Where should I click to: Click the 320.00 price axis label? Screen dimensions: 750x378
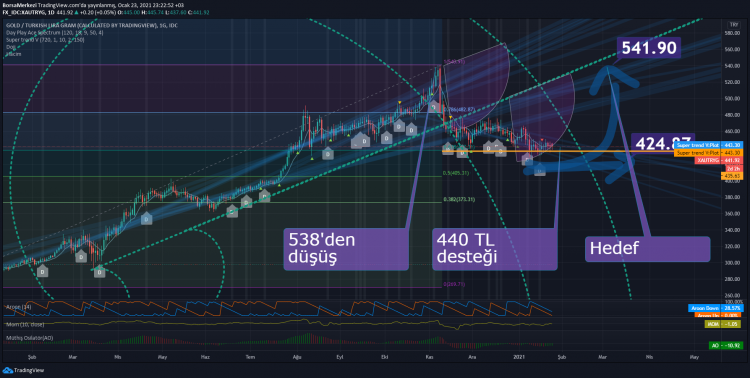[732, 246]
